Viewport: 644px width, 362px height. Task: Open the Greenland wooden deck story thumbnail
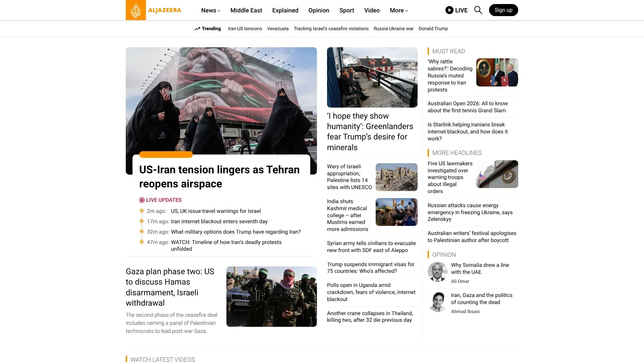point(372,77)
